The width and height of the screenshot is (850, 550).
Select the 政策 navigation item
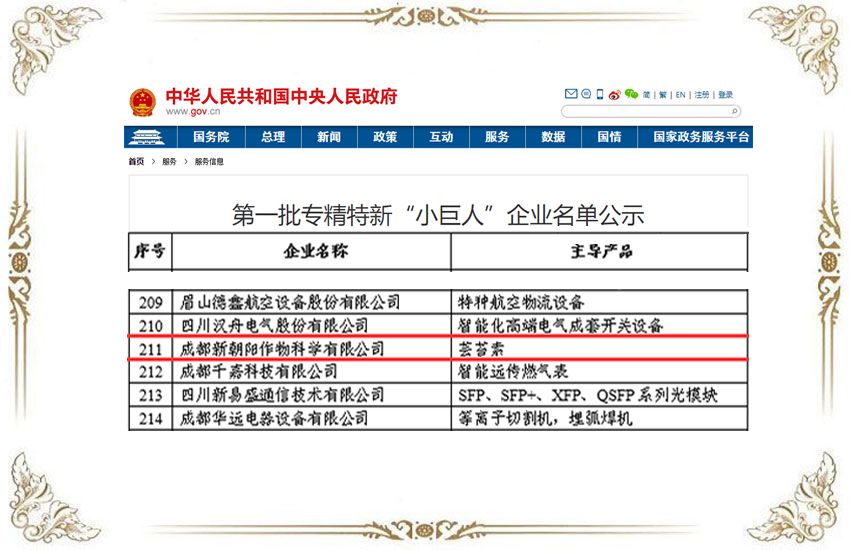pos(385,137)
